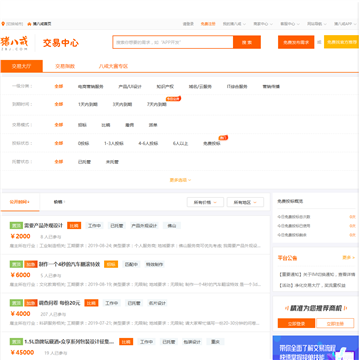Select the 0投标 bid status filter

click(x=83, y=143)
